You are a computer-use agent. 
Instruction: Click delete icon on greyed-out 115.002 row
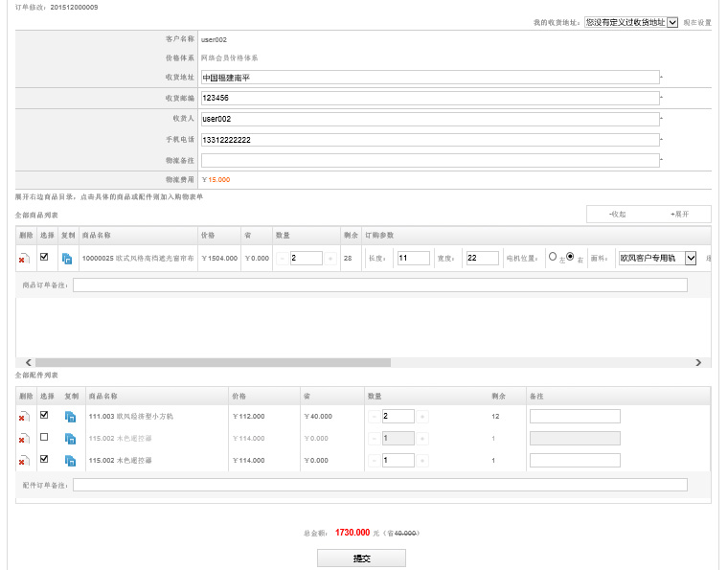(x=24, y=439)
